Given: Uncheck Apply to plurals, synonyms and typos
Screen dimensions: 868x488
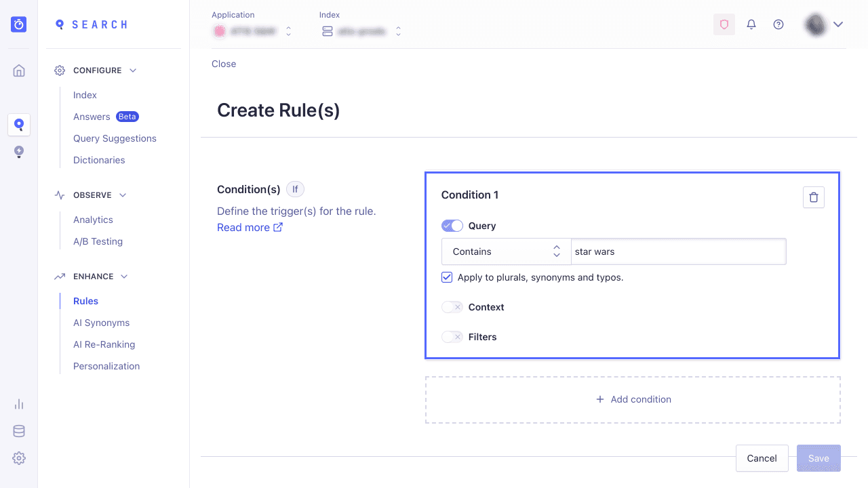Looking at the screenshot, I should coord(447,277).
